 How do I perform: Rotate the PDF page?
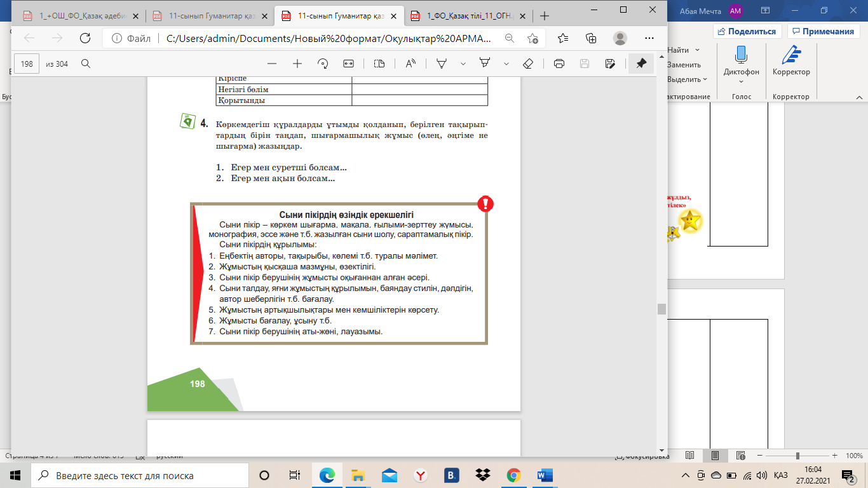[323, 64]
